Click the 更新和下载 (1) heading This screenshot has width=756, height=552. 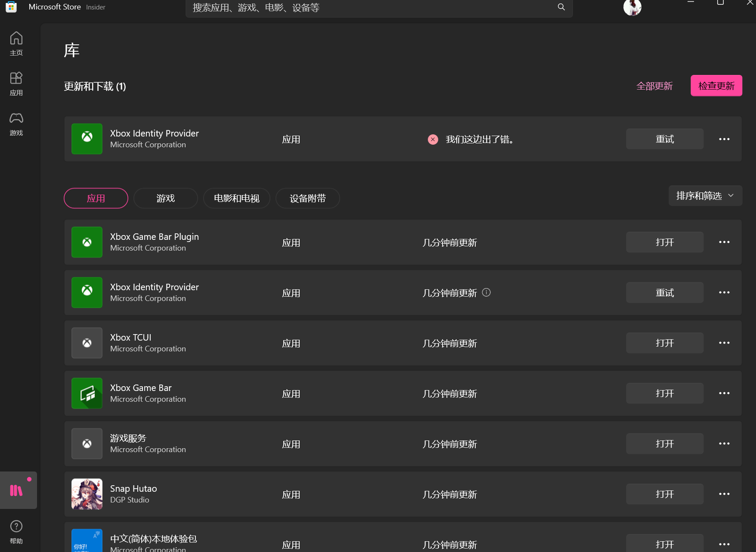pos(95,86)
